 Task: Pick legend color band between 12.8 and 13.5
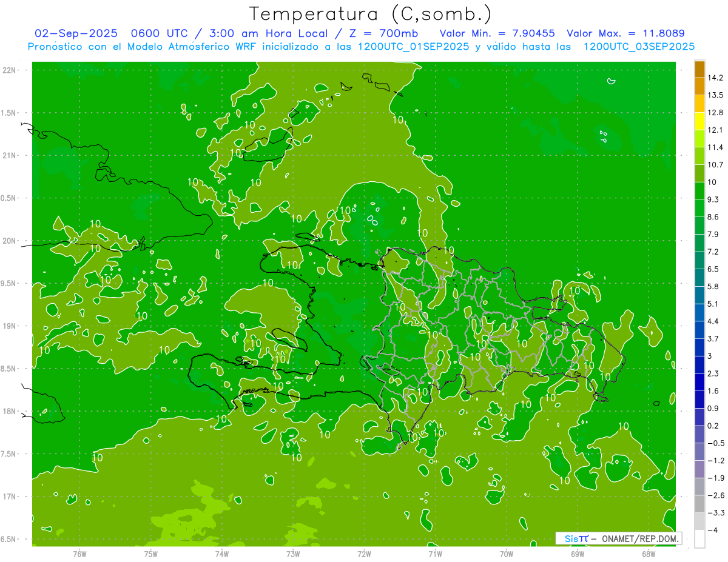699,104
